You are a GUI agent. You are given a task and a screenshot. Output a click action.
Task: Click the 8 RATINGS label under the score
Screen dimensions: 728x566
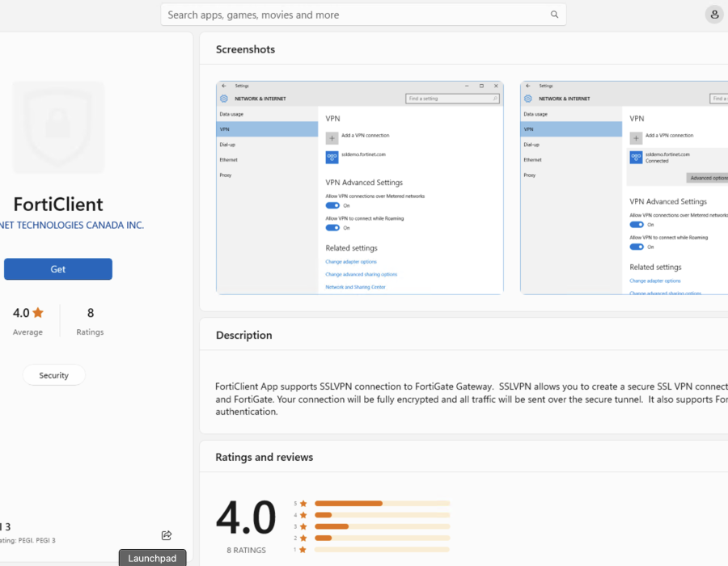coord(246,550)
